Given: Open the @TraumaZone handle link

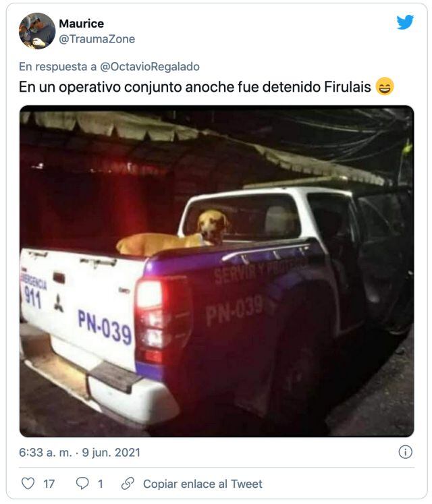Looking at the screenshot, I should pyautogui.click(x=97, y=39).
